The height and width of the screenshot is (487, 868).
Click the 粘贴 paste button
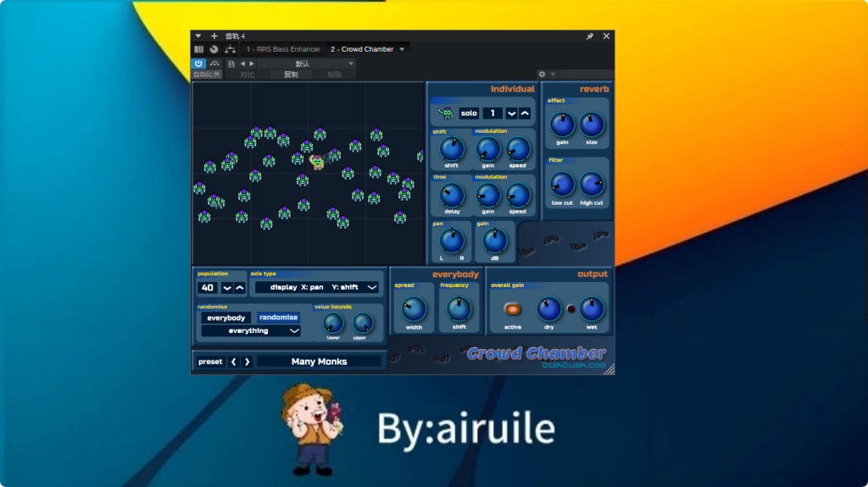point(334,75)
